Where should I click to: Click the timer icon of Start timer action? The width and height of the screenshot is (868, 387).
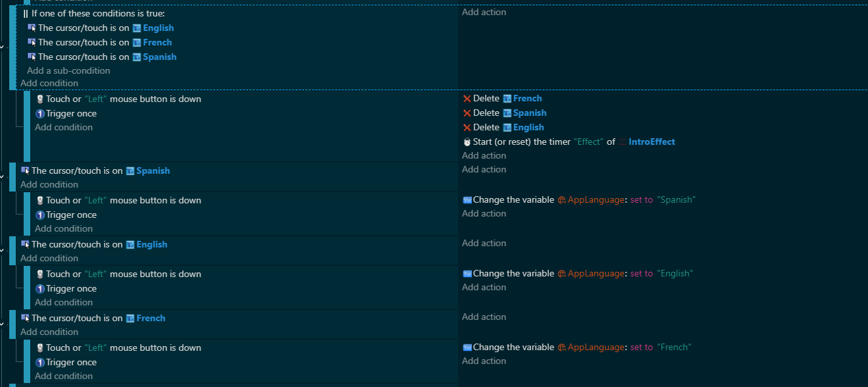click(467, 142)
